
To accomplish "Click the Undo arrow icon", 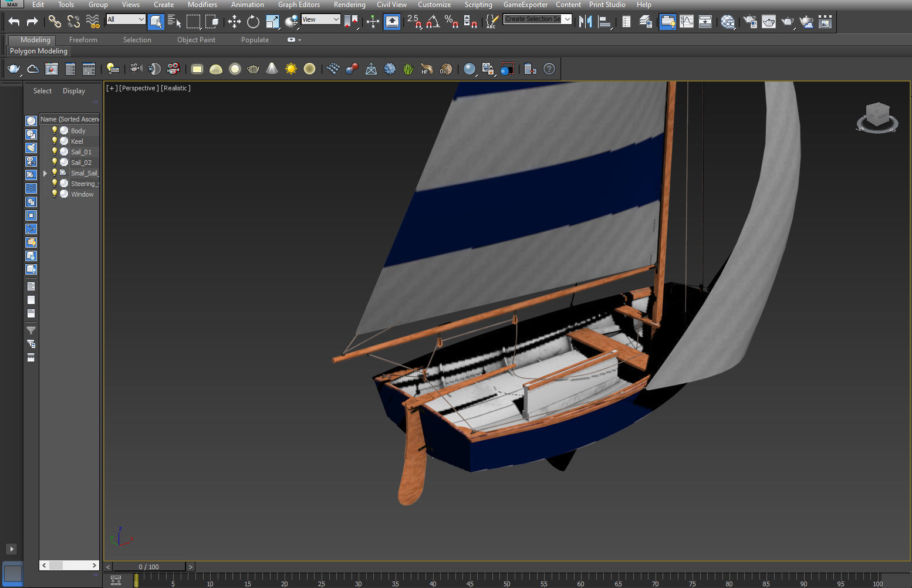I will coord(14,22).
